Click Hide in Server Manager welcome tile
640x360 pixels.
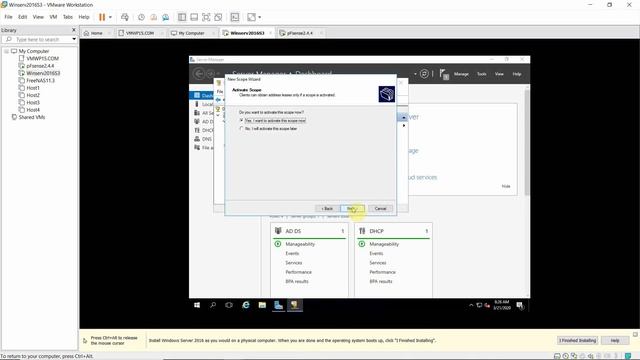[506, 186]
